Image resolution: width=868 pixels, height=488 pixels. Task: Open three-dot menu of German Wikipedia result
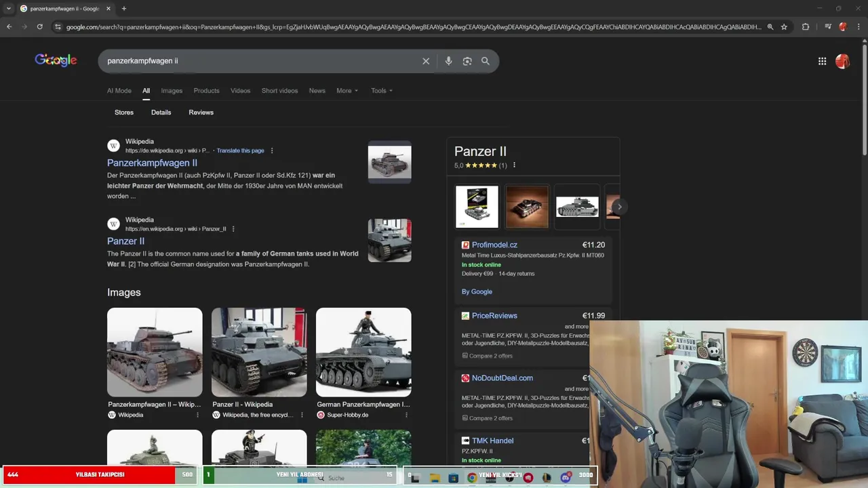(272, 150)
